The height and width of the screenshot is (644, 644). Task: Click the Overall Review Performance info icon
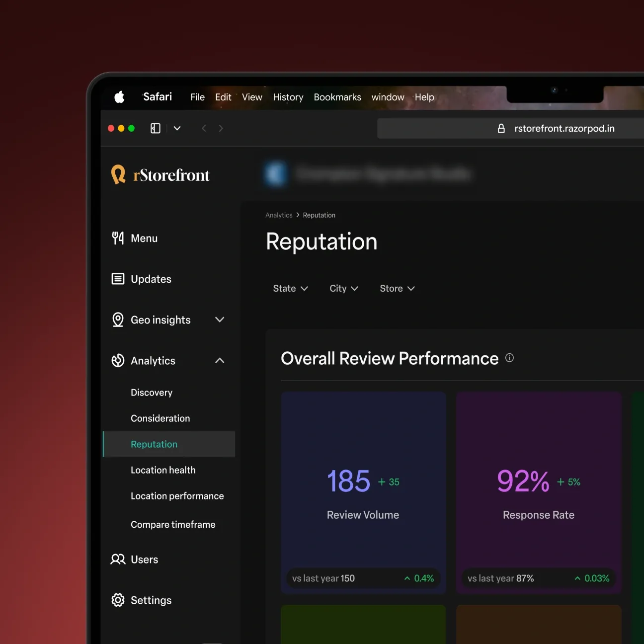pyautogui.click(x=509, y=358)
